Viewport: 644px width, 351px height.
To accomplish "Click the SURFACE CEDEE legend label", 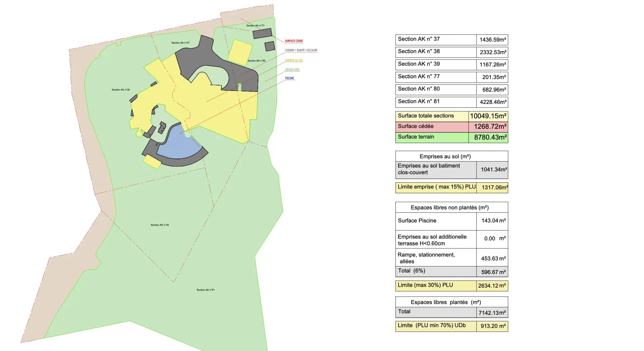I will pos(294,41).
